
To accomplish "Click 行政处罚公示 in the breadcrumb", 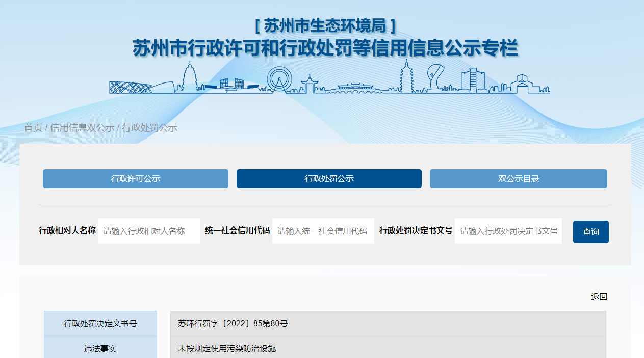I will [149, 128].
